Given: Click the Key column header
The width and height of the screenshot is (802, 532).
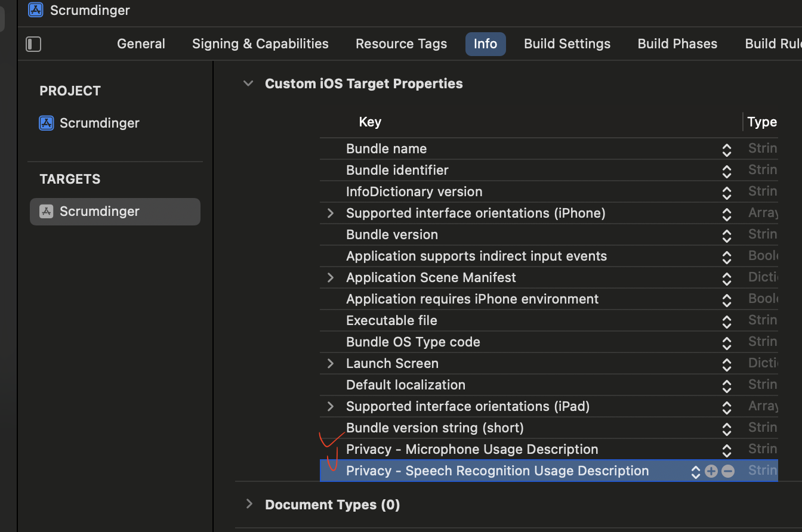Looking at the screenshot, I should tap(370, 122).
